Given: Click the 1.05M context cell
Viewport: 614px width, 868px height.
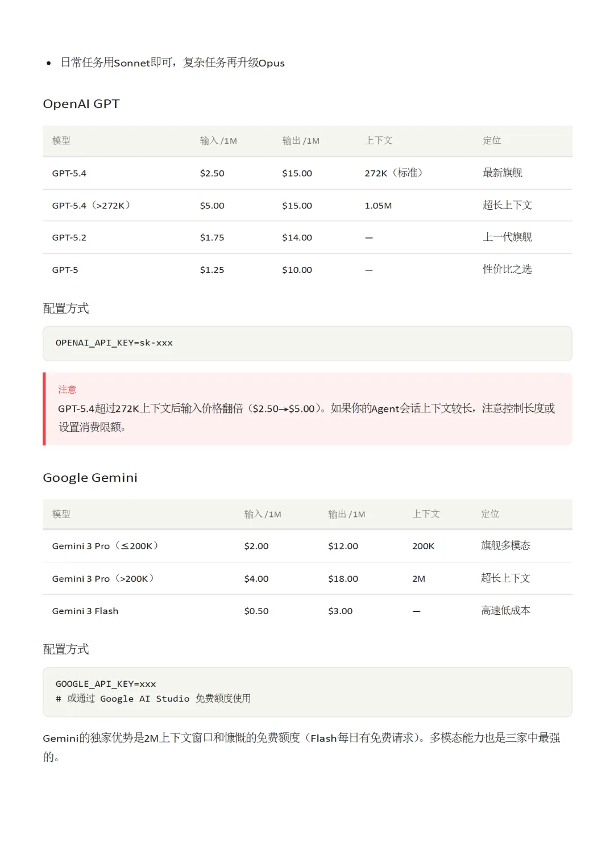Looking at the screenshot, I should point(379,206).
